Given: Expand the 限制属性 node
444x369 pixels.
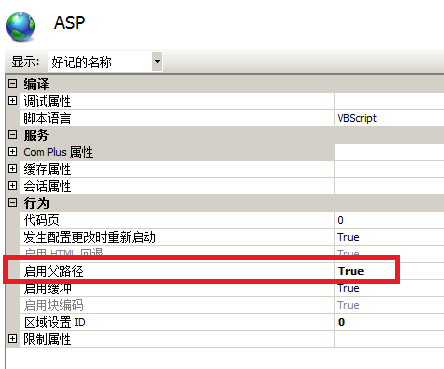Looking at the screenshot, I should [12, 339].
